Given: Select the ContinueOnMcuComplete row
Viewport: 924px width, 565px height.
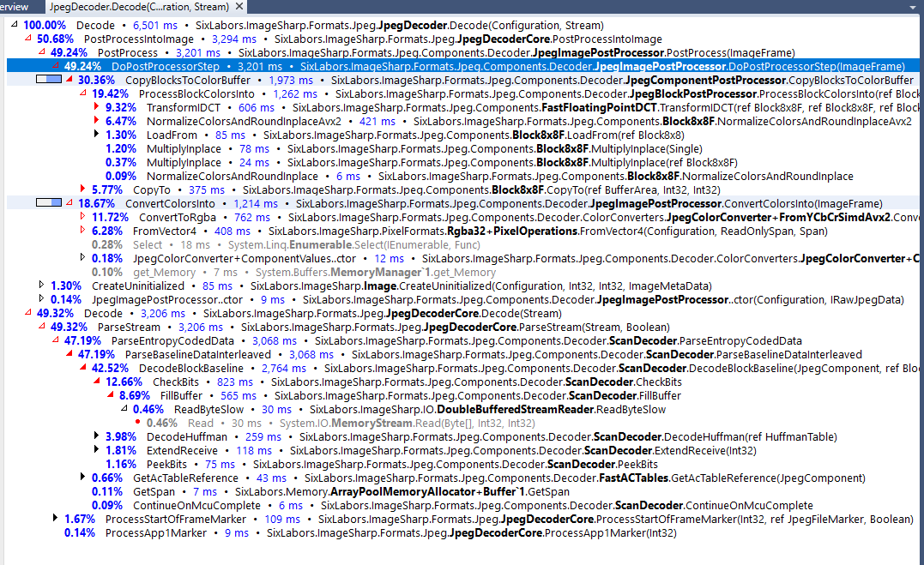Looking at the screenshot, I should point(452,505).
